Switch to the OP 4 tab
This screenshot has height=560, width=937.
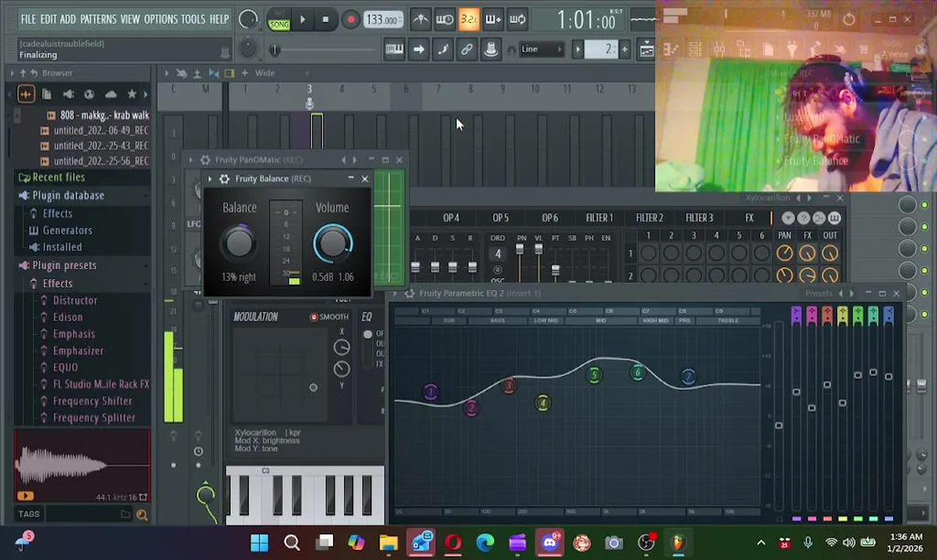[451, 218]
